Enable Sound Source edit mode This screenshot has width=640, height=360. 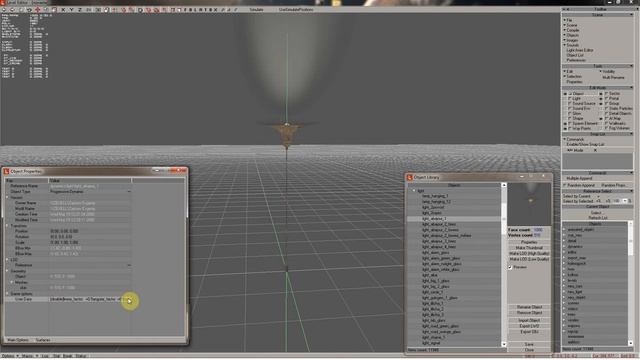tap(582, 104)
